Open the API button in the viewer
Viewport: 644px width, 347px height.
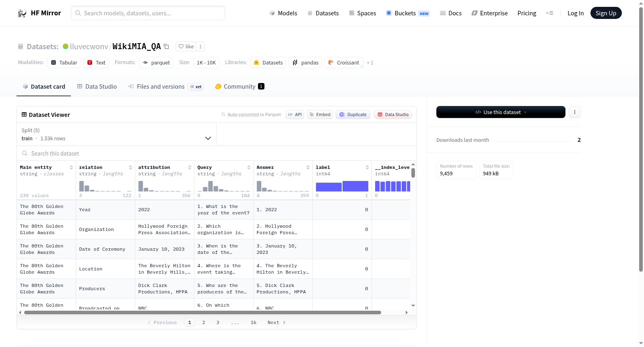pyautogui.click(x=295, y=114)
